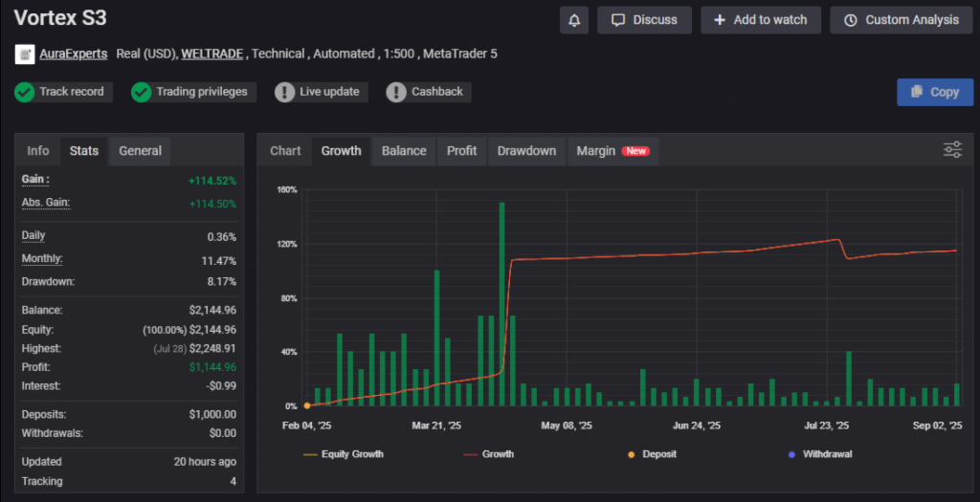Click the Add to watch button
980x502 pixels.
761,20
